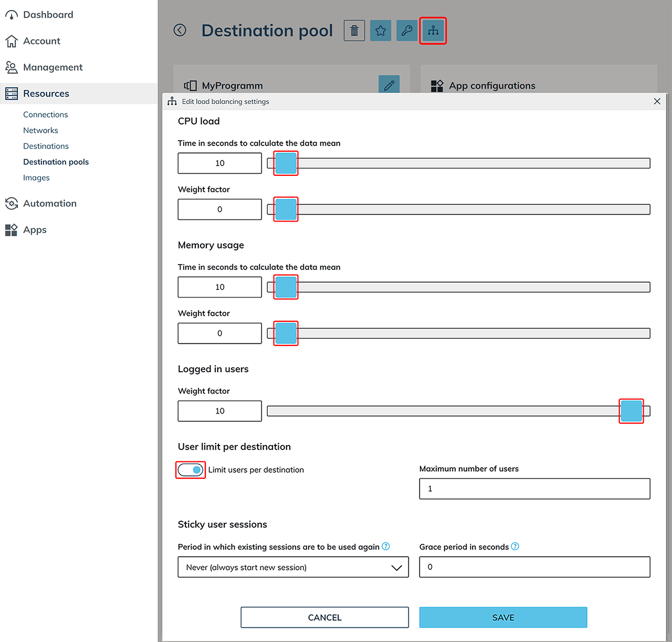This screenshot has height=642, width=672.
Task: Click the Grace period in seconds field
Action: tap(534, 567)
